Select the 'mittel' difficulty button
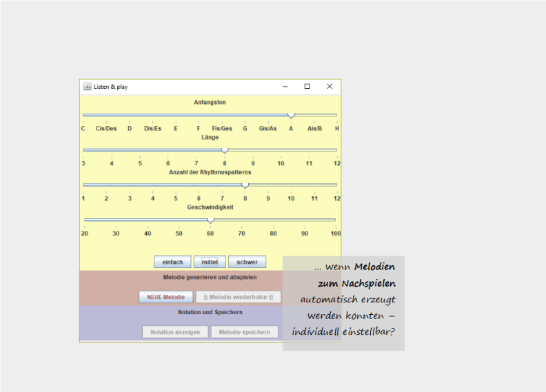Viewport: 546px width, 392px height. (x=210, y=262)
